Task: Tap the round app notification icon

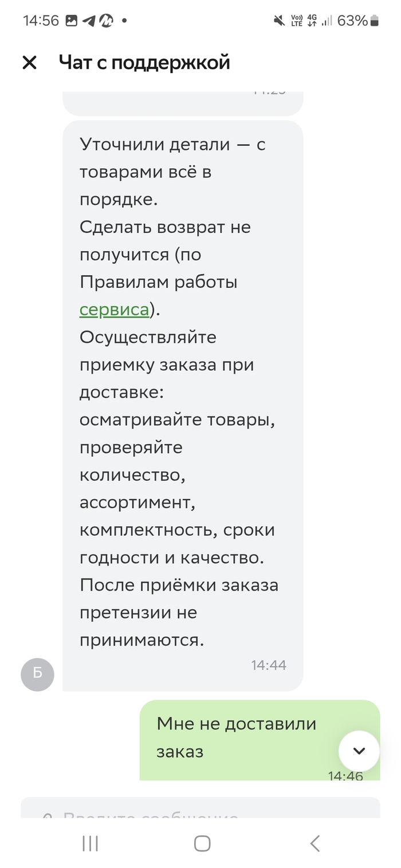Action: (107, 21)
